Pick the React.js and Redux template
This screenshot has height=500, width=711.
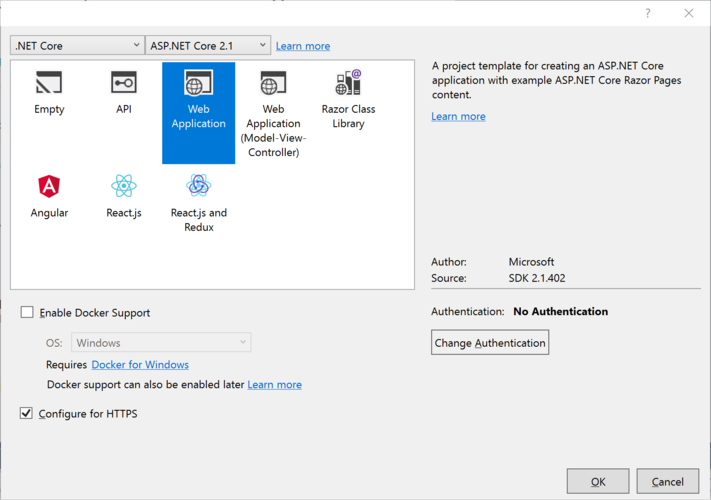[198, 187]
